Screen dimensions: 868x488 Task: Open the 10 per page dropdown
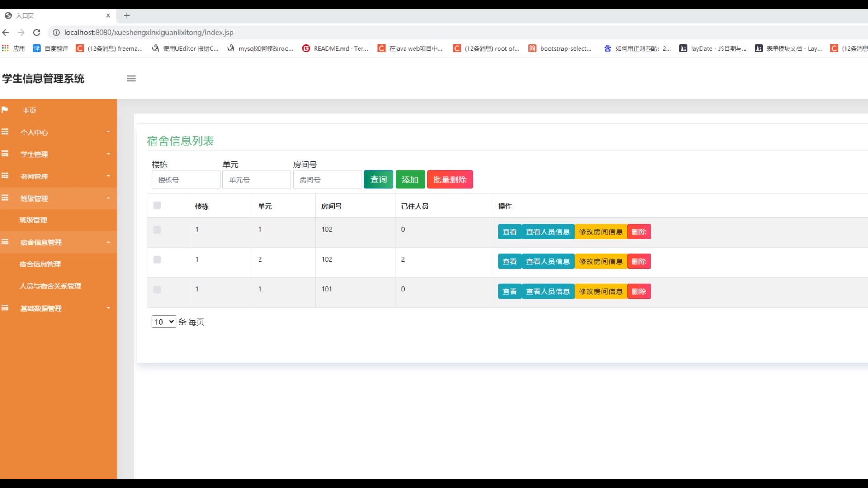coord(164,322)
